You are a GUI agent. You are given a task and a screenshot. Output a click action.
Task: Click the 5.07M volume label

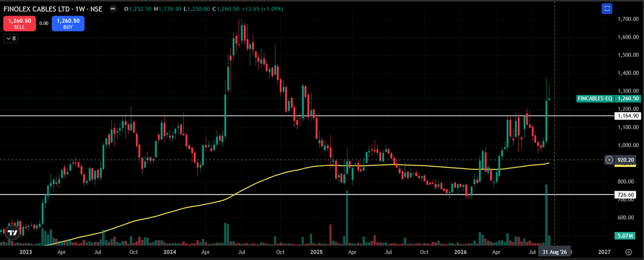click(626, 236)
